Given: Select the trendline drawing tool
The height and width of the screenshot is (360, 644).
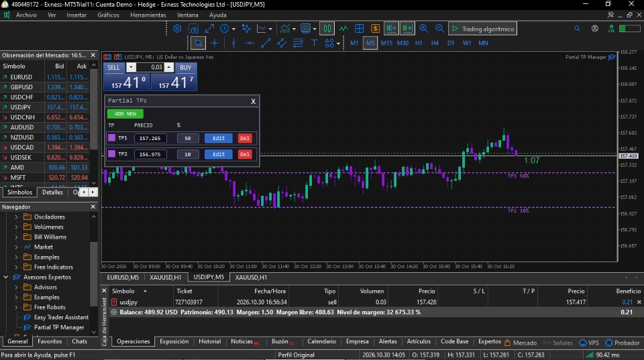Looking at the screenshot, I should pyautogui.click(x=266, y=43).
